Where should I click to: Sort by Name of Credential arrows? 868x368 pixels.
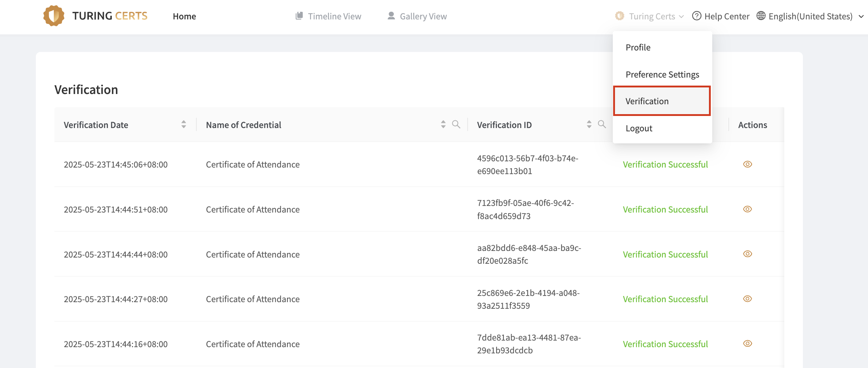tap(443, 124)
